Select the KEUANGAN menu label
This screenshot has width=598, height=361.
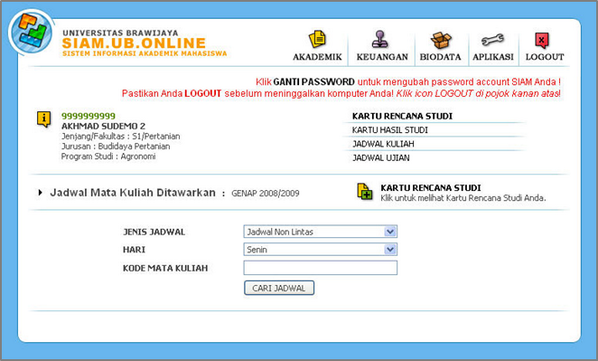382,57
